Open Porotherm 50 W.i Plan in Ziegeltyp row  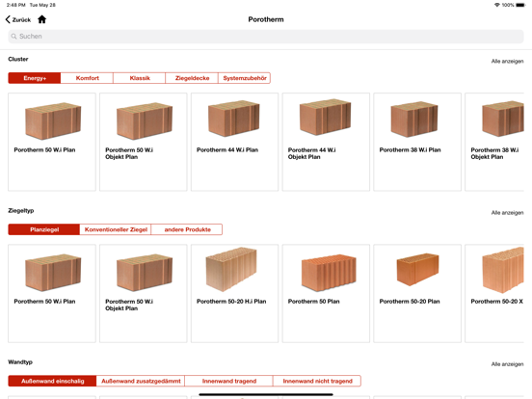pos(52,294)
